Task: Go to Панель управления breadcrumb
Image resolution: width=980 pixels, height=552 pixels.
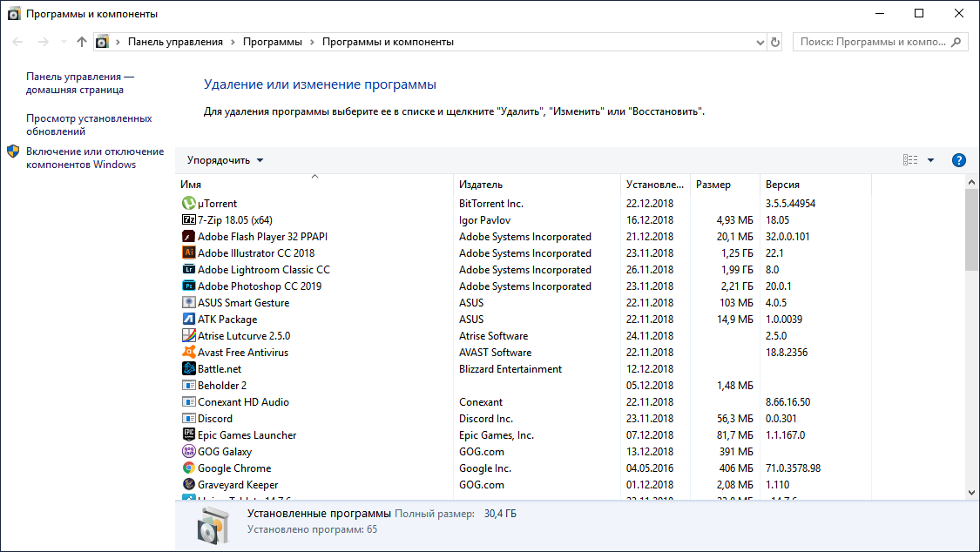Action: point(175,42)
